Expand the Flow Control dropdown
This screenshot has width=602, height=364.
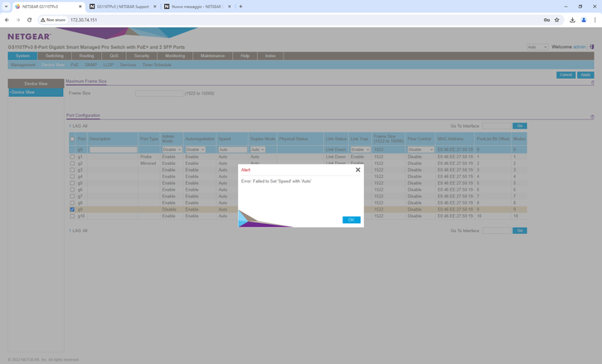tap(420, 150)
